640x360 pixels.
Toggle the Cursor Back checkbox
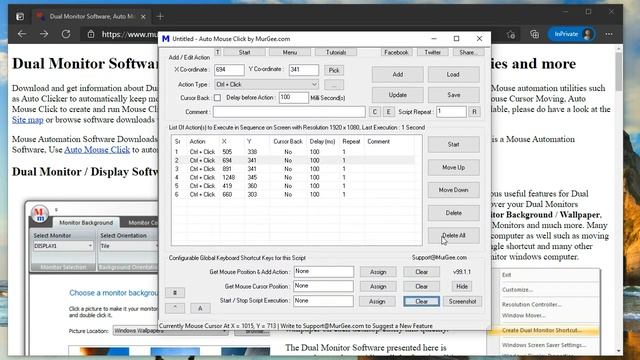click(218, 98)
